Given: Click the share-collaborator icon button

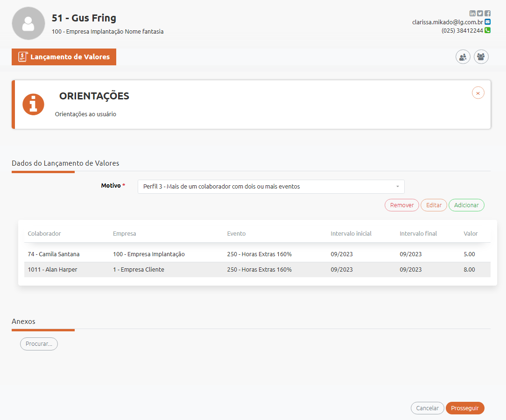Looking at the screenshot, I should [x=463, y=57].
